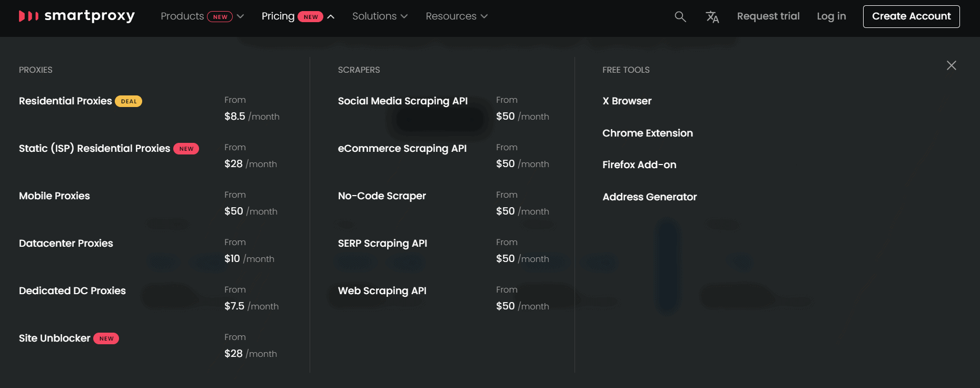Viewport: 980px width, 388px height.
Task: Open X Browser free tool
Action: pyautogui.click(x=627, y=101)
